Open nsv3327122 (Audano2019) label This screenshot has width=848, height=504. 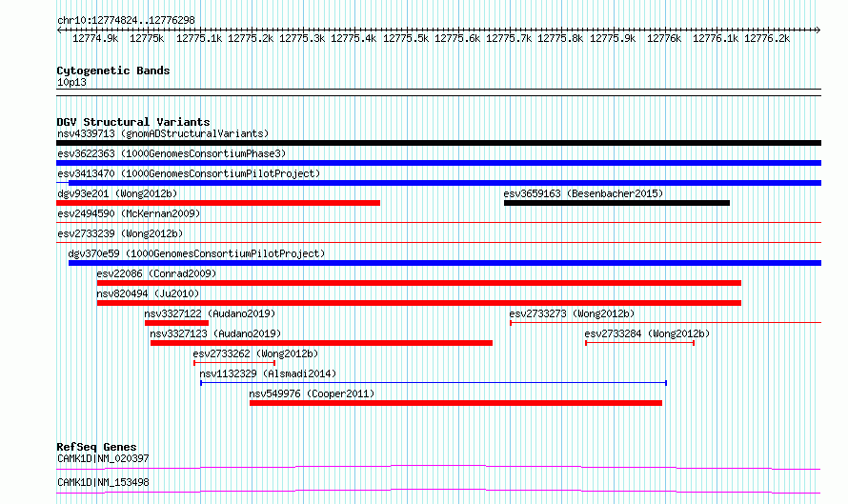point(210,313)
